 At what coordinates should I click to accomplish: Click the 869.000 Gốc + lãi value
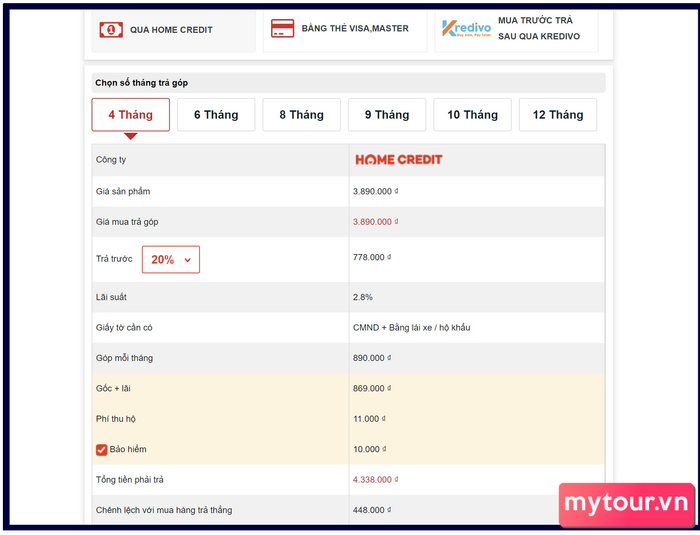(372, 388)
